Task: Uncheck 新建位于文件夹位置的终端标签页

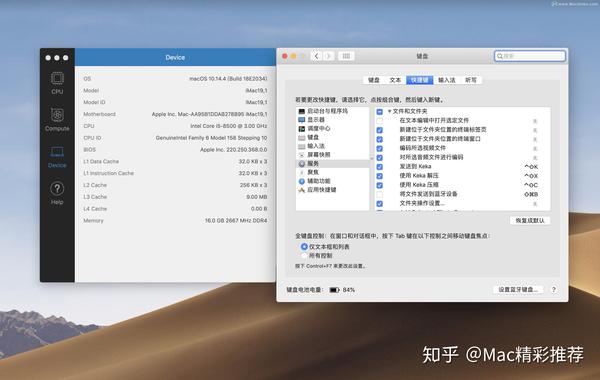Action: coord(380,130)
